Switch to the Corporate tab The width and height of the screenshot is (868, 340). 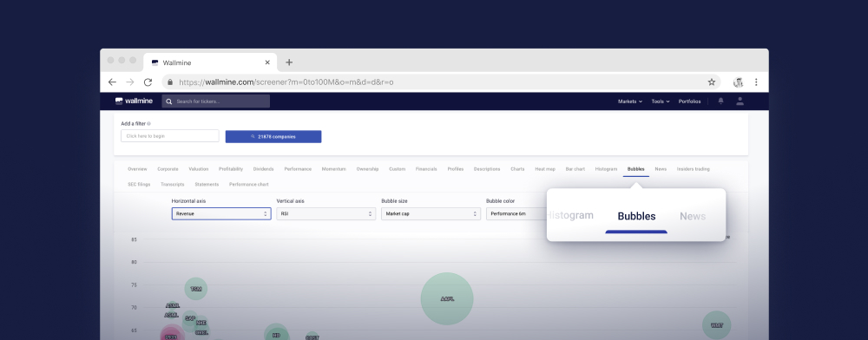168,169
